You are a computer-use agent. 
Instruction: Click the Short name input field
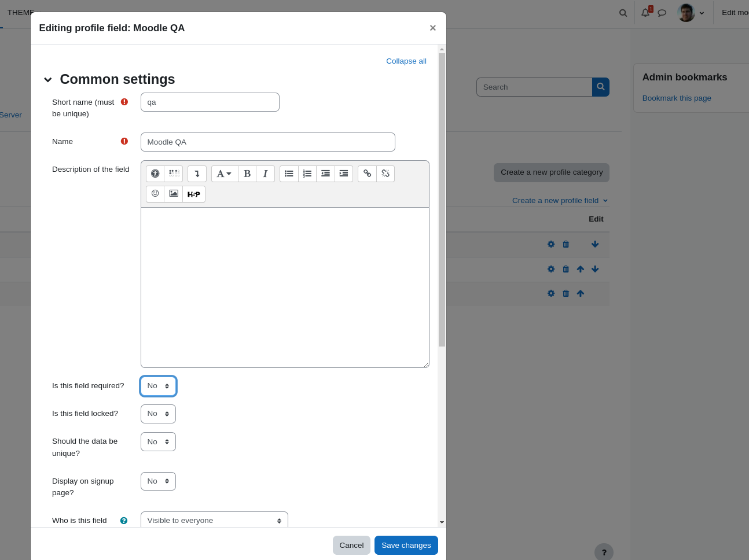[x=210, y=102]
